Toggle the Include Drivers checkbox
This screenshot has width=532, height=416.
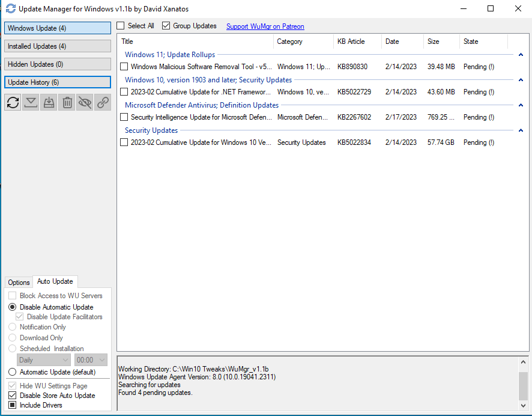12,405
